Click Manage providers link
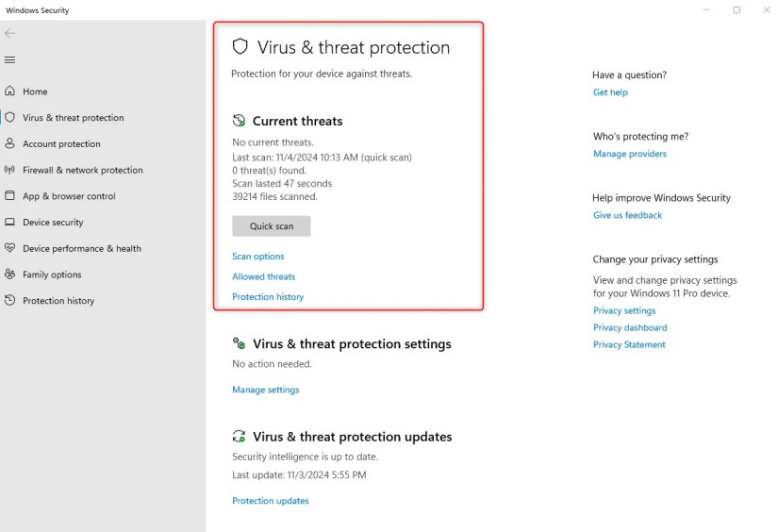The height and width of the screenshot is (532, 778). (x=630, y=154)
